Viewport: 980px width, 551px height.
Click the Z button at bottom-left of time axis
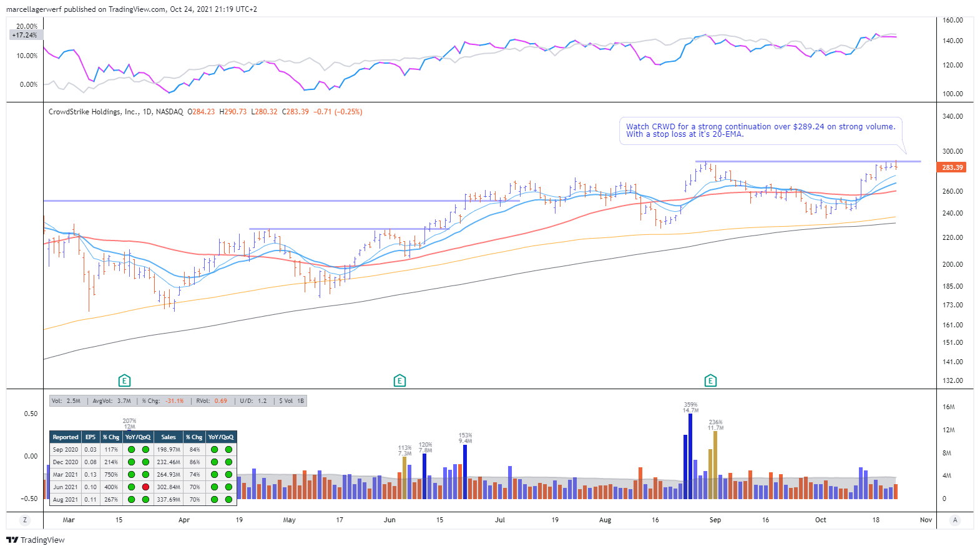(x=25, y=520)
